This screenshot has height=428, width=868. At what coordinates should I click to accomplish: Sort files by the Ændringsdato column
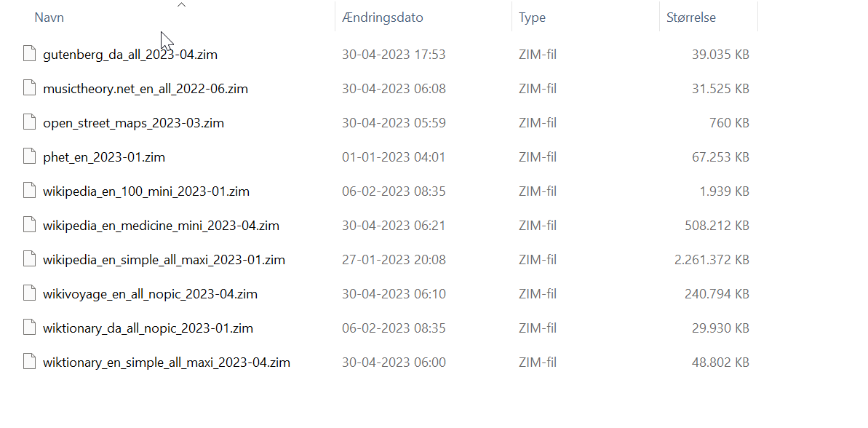[383, 17]
